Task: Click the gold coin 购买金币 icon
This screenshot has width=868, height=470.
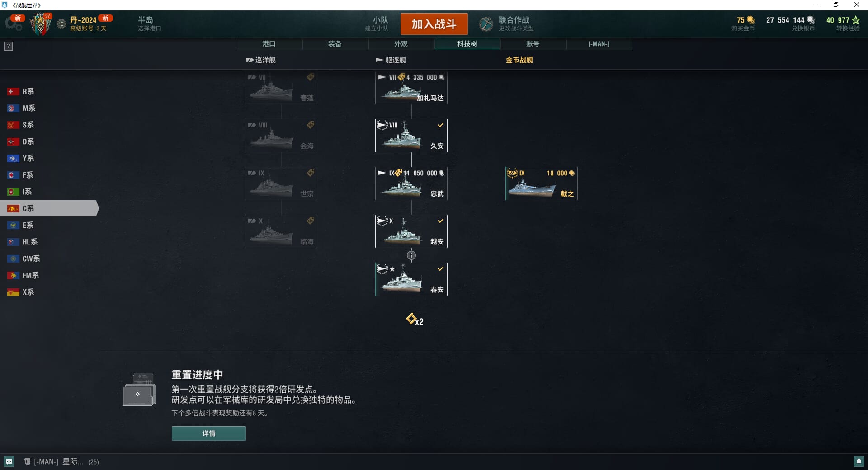Action: (x=751, y=20)
